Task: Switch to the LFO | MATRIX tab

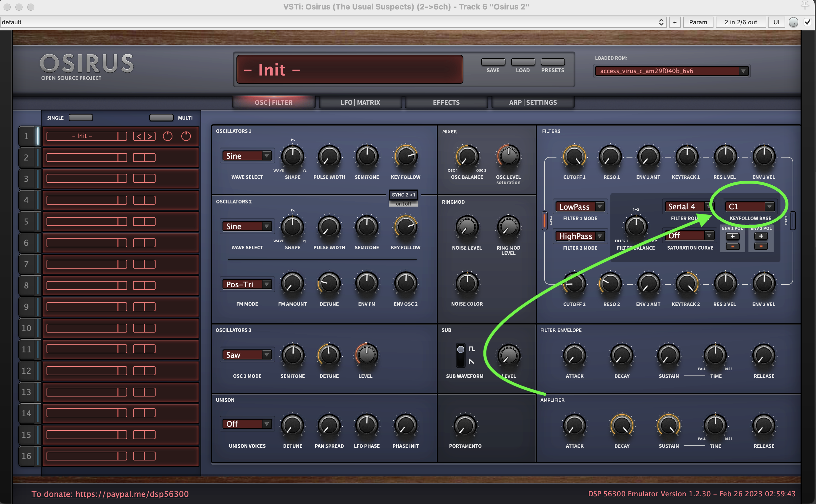Action: coord(360,102)
